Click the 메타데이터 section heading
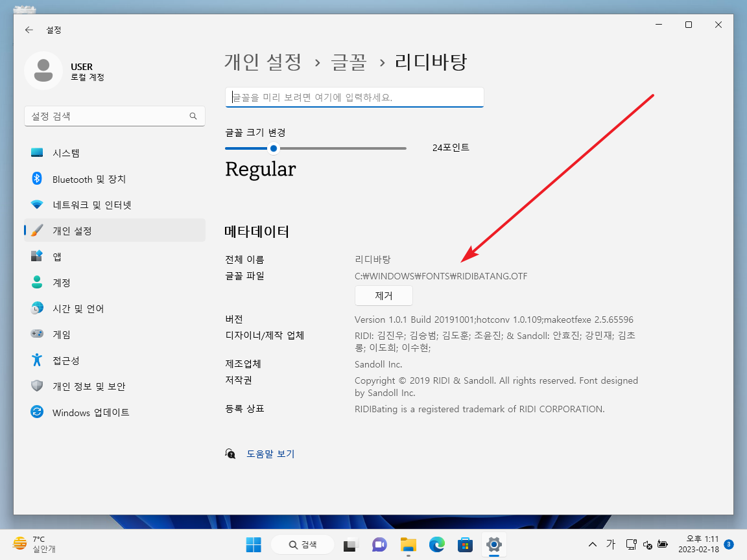 tap(257, 231)
